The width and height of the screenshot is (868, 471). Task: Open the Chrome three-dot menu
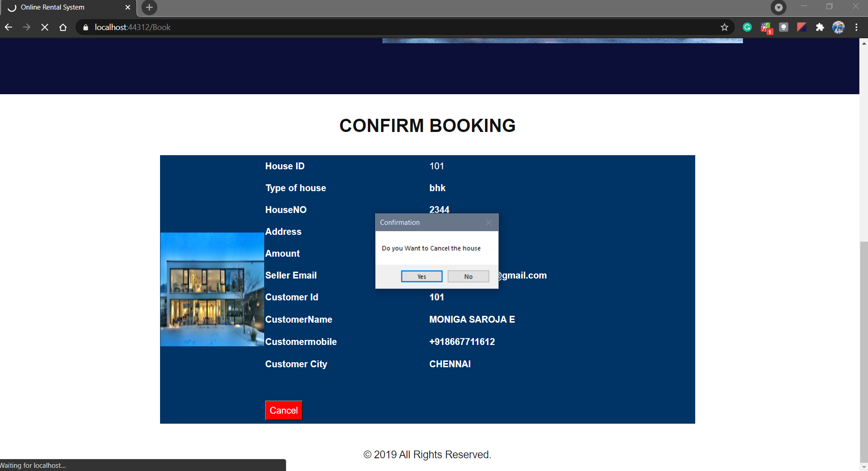pos(857,27)
